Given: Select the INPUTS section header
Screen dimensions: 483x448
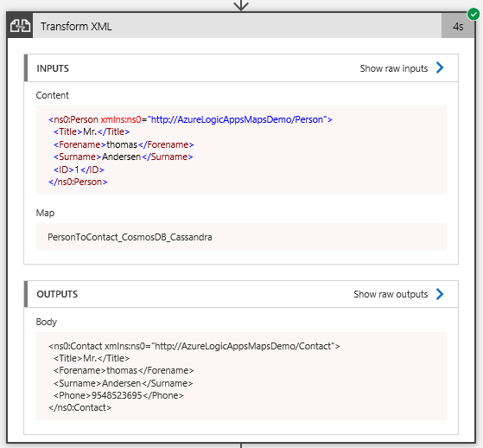Looking at the screenshot, I should [53, 68].
